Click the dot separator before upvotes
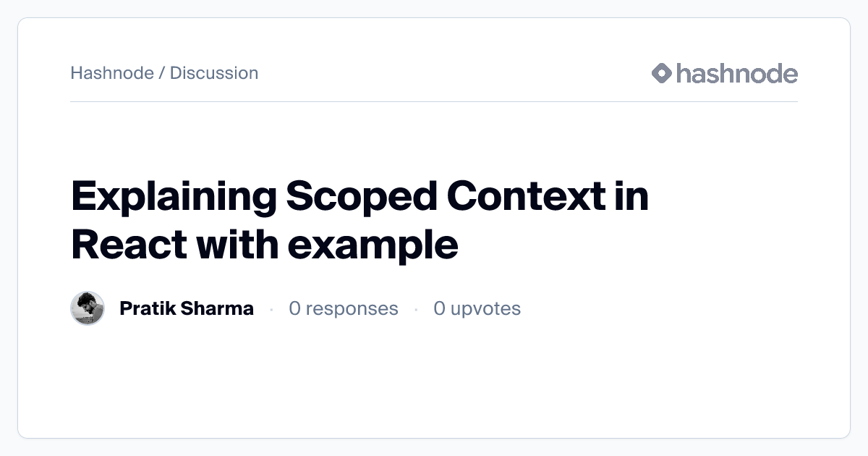The width and height of the screenshot is (868, 456). coord(416,309)
